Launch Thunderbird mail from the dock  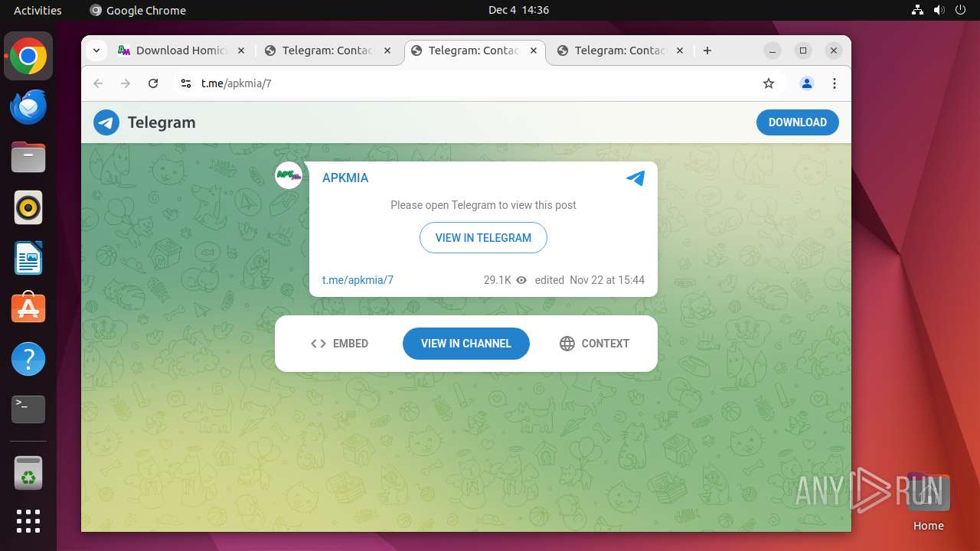(x=28, y=106)
